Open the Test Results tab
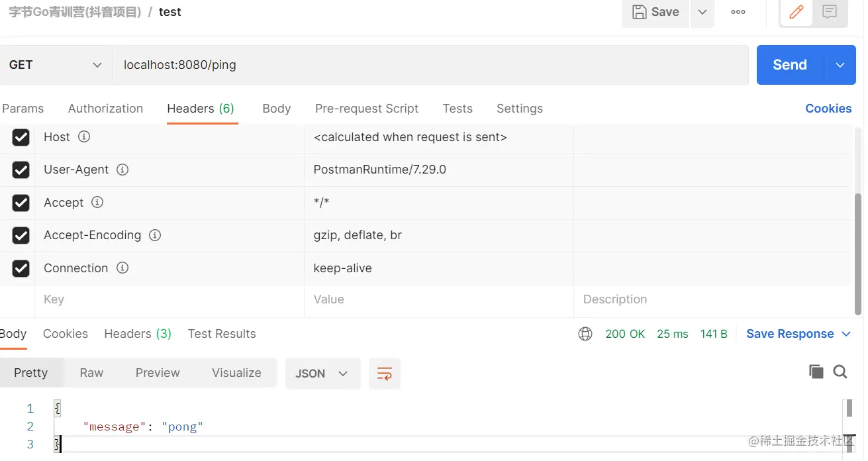 [222, 334]
